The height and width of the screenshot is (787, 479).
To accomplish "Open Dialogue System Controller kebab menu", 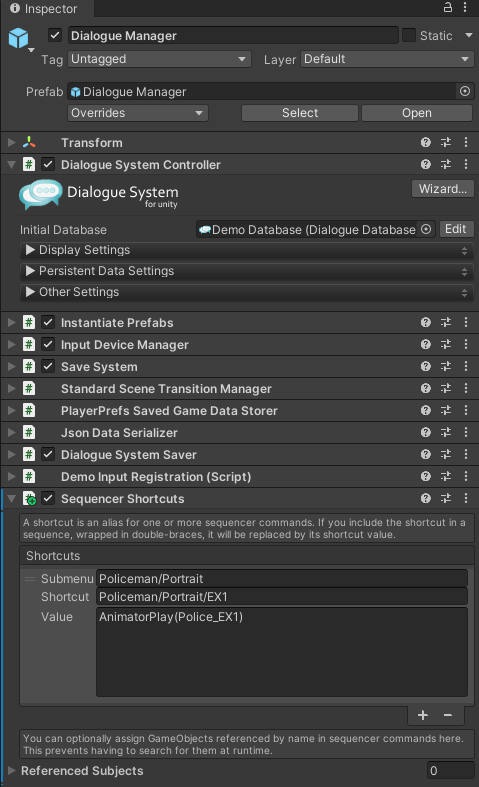I will click(466, 165).
